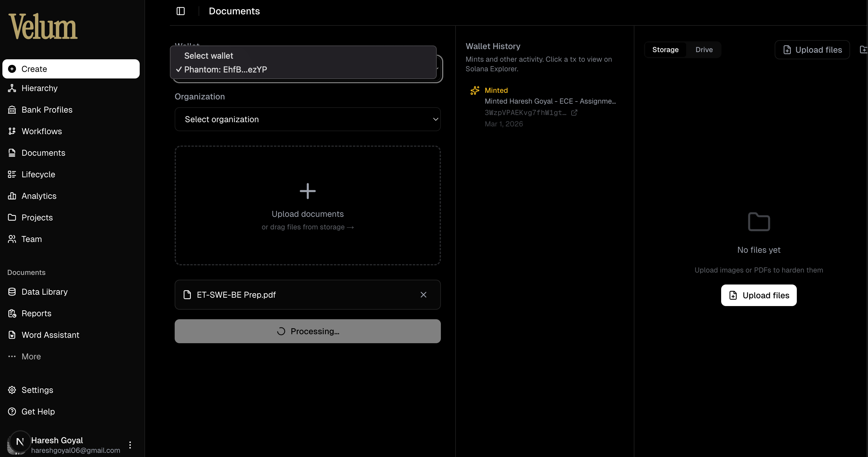Open Word Assistant tool
Image resolution: width=868 pixels, height=457 pixels.
coord(50,335)
